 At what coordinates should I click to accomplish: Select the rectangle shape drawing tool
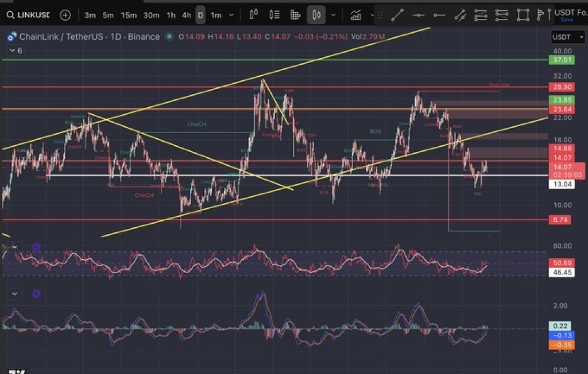522,15
